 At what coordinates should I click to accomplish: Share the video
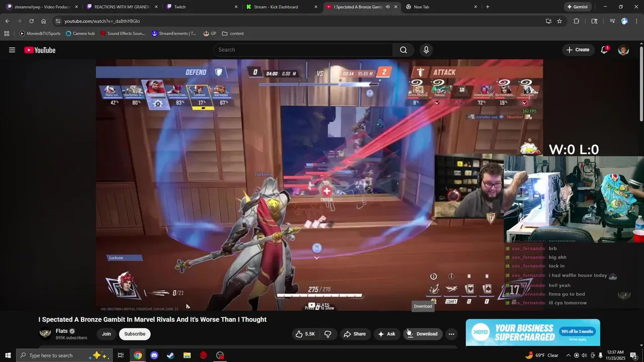(354, 334)
